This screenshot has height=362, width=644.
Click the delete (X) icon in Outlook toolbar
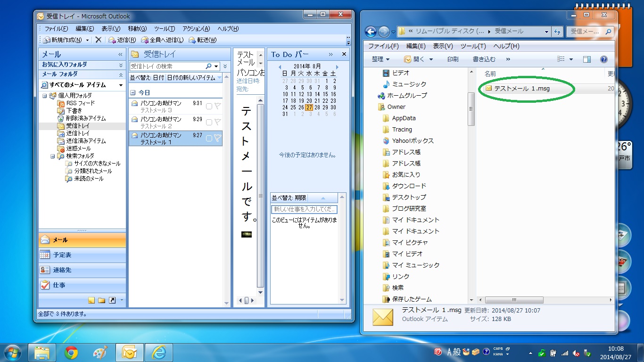[98, 40]
